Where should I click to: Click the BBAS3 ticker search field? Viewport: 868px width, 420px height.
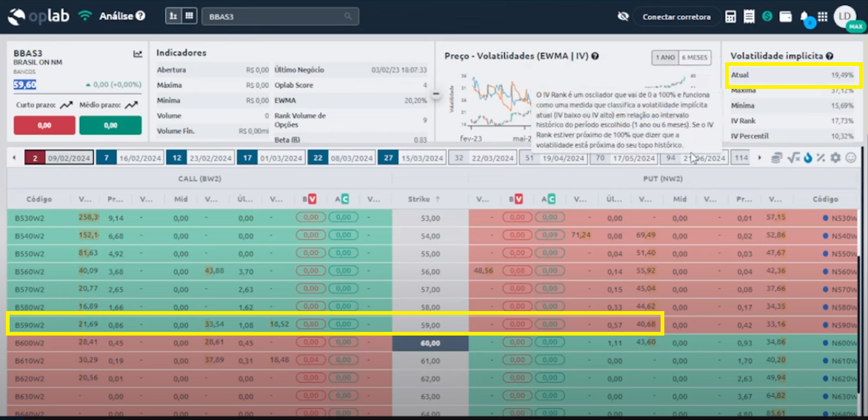pos(280,16)
